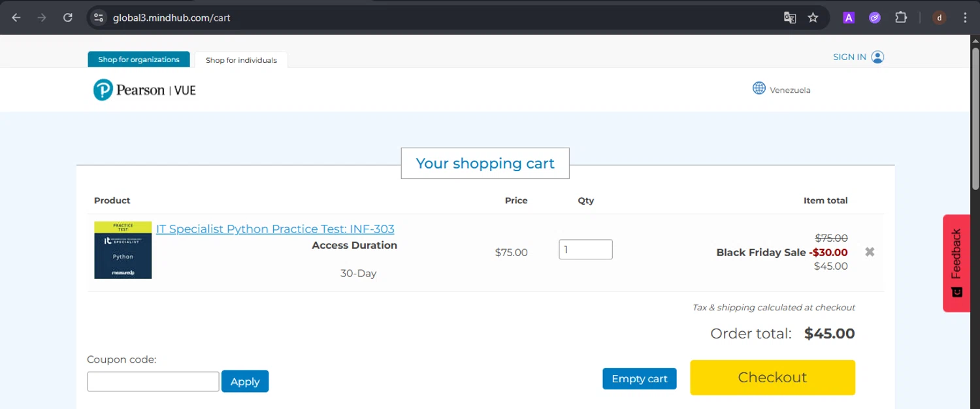Click the quantity input field

585,250
